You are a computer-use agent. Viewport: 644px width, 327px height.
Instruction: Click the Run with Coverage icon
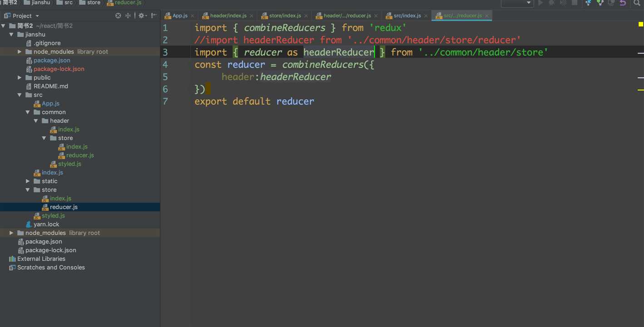point(563,3)
